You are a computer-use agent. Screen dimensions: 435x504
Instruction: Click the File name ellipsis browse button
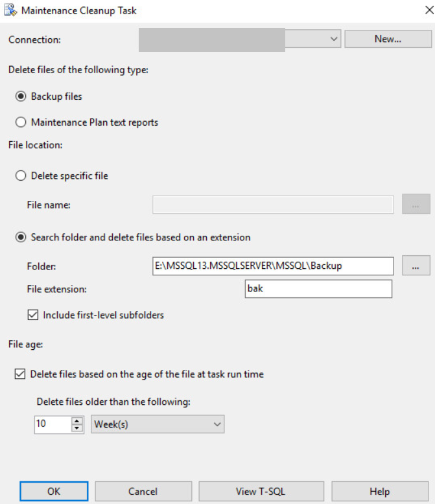416,205
